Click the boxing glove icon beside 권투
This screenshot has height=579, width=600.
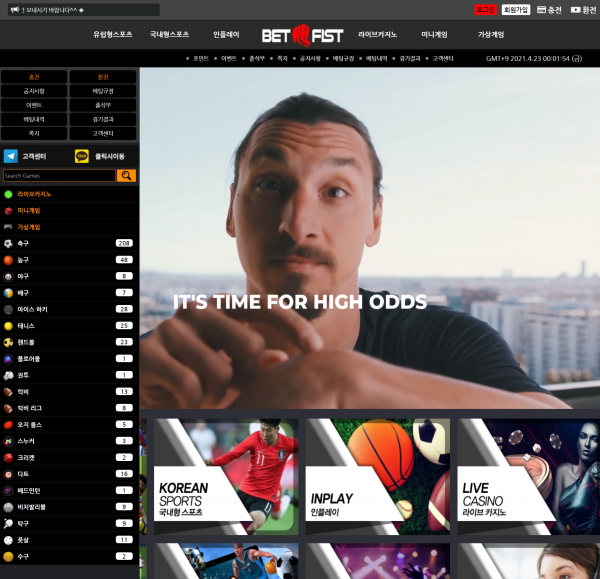8,376
